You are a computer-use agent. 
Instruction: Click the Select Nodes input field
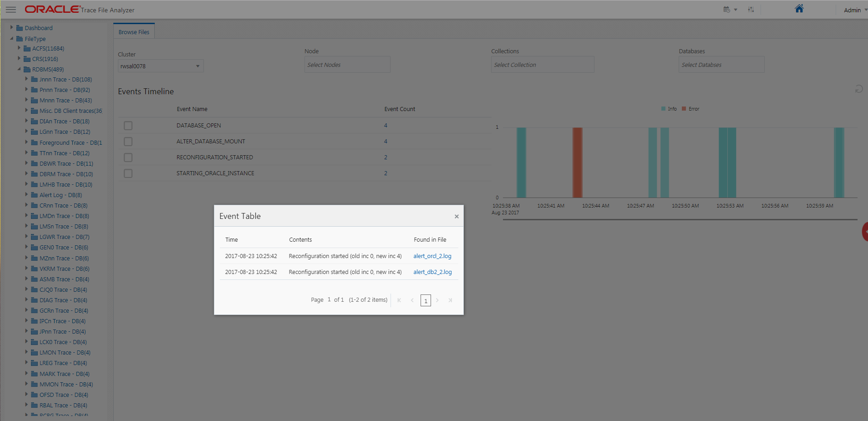pyautogui.click(x=347, y=65)
